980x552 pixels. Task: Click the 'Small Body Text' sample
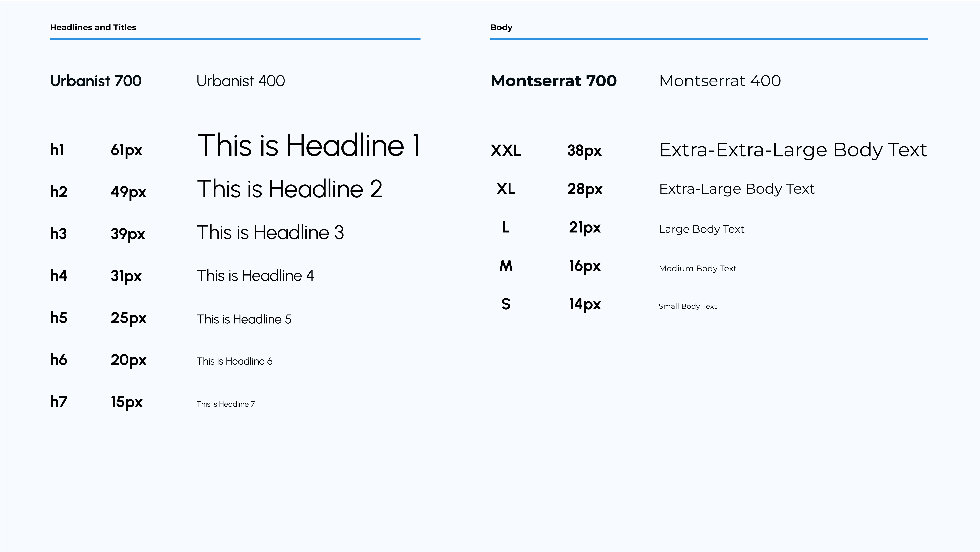[x=687, y=306]
